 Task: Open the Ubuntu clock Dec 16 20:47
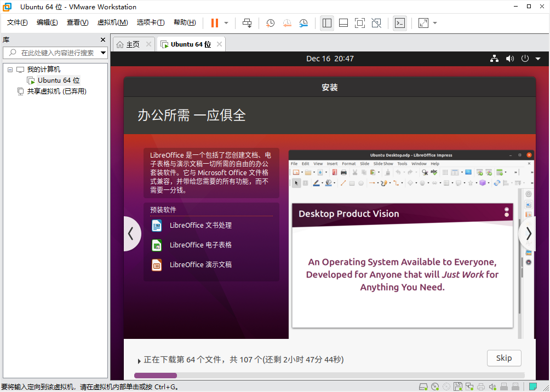(x=330, y=59)
